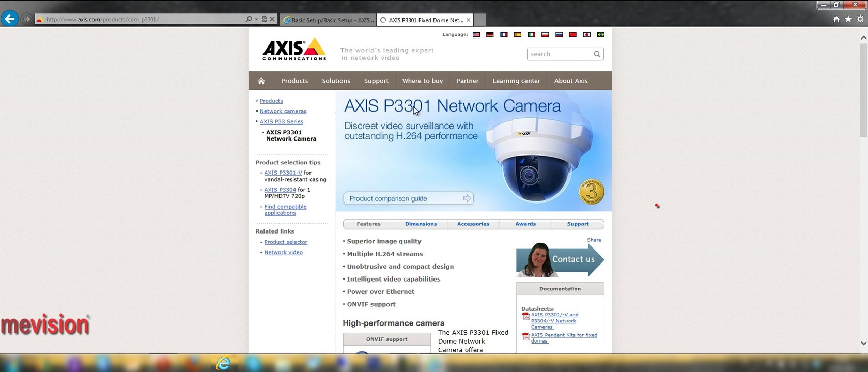Click PDF icon beside P3301/-V datasheet
The width and height of the screenshot is (868, 372).
click(x=526, y=316)
